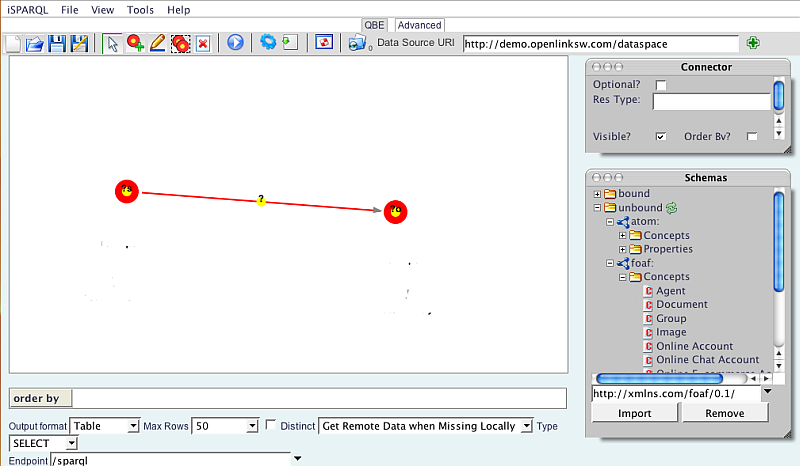Select the Image class
Viewport: 800px width, 466px height.
click(x=671, y=332)
